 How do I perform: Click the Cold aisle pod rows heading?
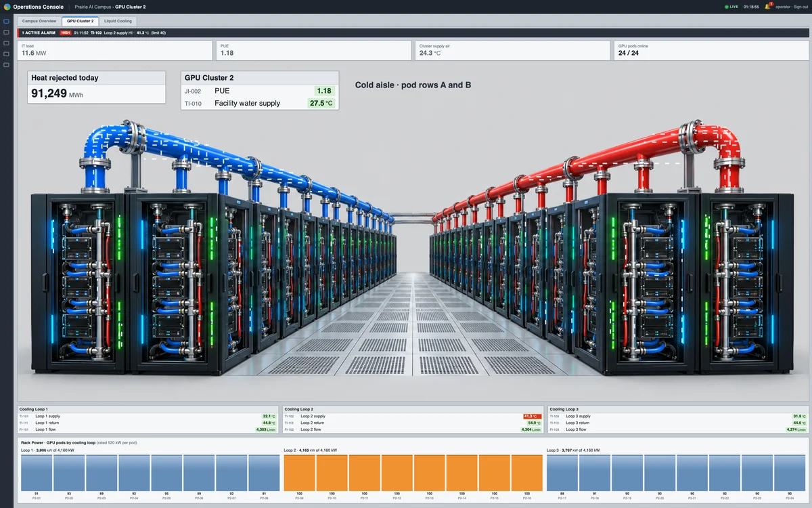(413, 85)
